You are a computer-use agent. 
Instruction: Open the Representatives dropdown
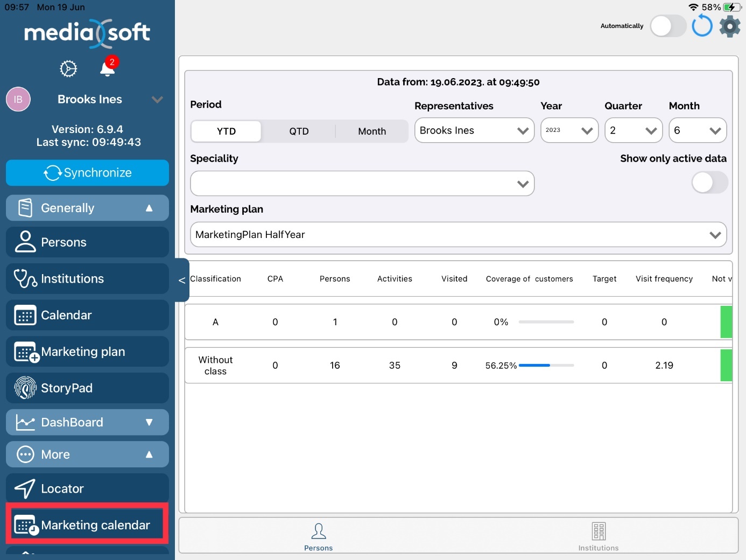click(474, 131)
